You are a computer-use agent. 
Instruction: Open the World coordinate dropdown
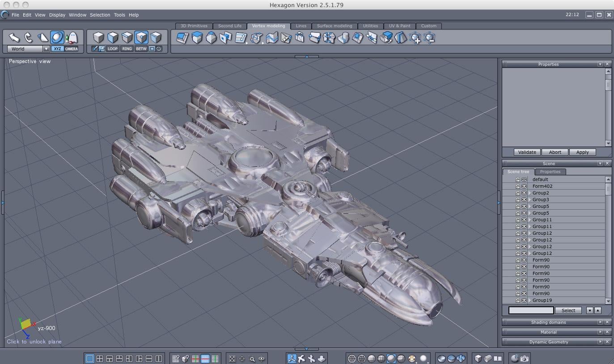pyautogui.click(x=46, y=49)
